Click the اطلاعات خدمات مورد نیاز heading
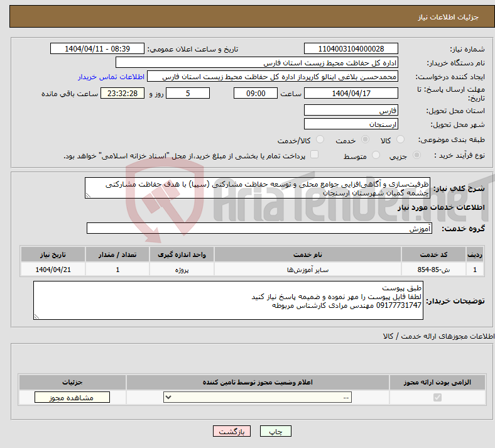This screenshot has width=495, height=448. (x=441, y=207)
